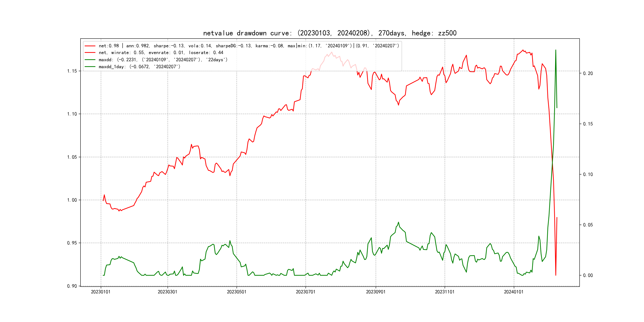Click the green drawdown spike peak at far right
Image resolution: width=644 pixels, height=322 pixels.
(556, 50)
